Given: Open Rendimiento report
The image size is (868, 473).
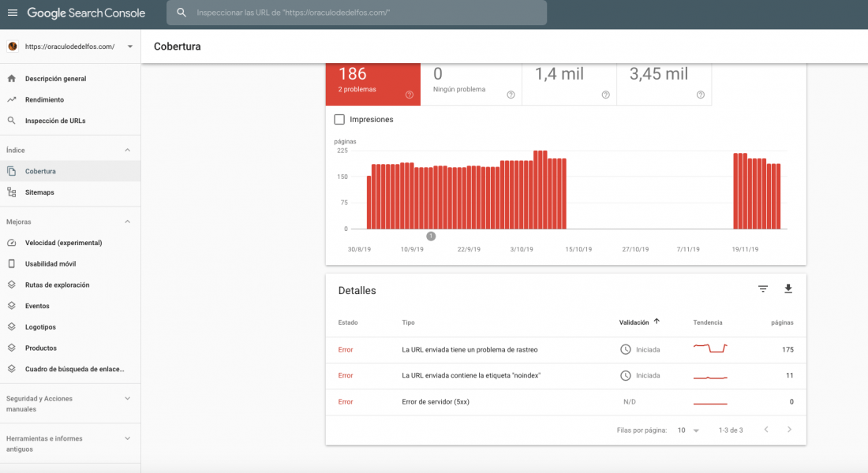Looking at the screenshot, I should 70,99.
